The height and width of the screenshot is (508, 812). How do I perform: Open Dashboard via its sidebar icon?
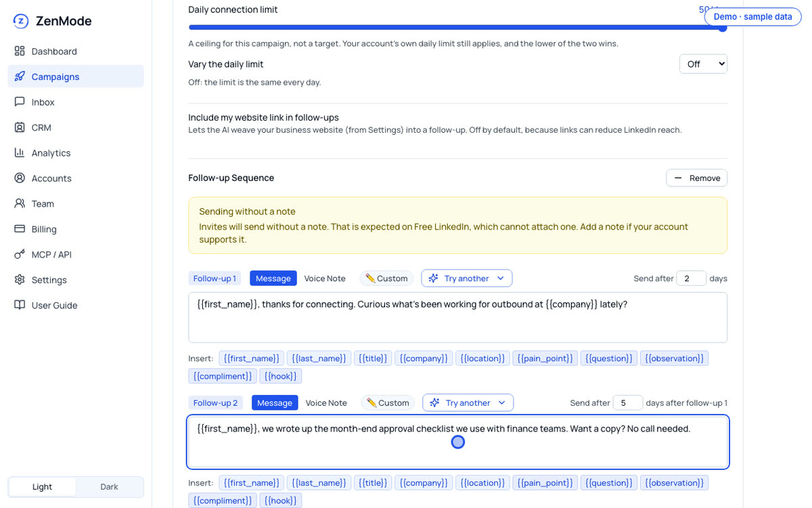20,51
